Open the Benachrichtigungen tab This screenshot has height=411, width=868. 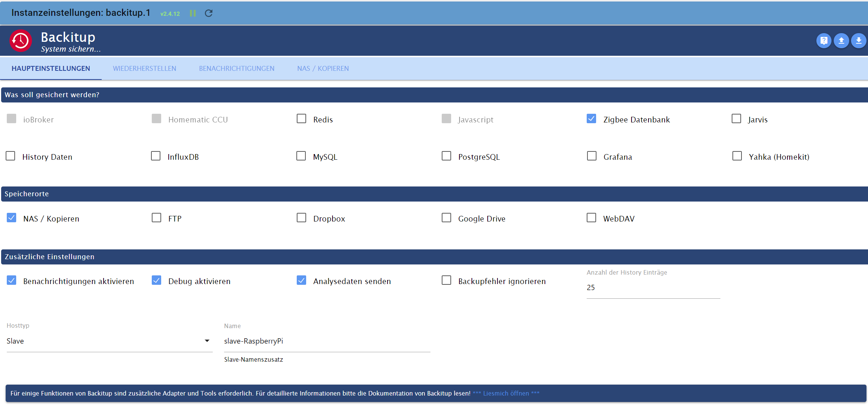tap(236, 69)
